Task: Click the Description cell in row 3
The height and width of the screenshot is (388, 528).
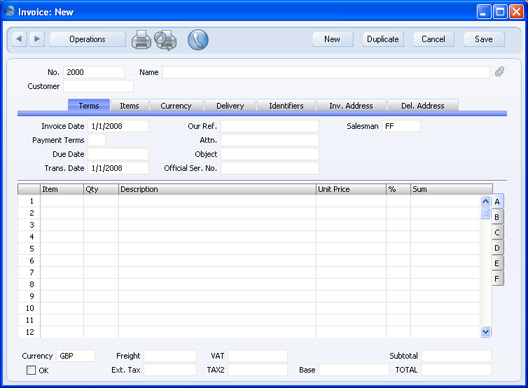Action: pos(217,225)
